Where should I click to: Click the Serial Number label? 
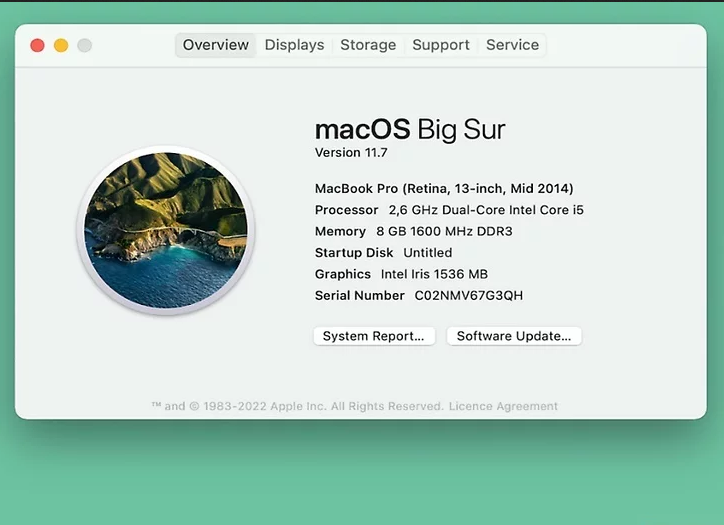coord(360,296)
